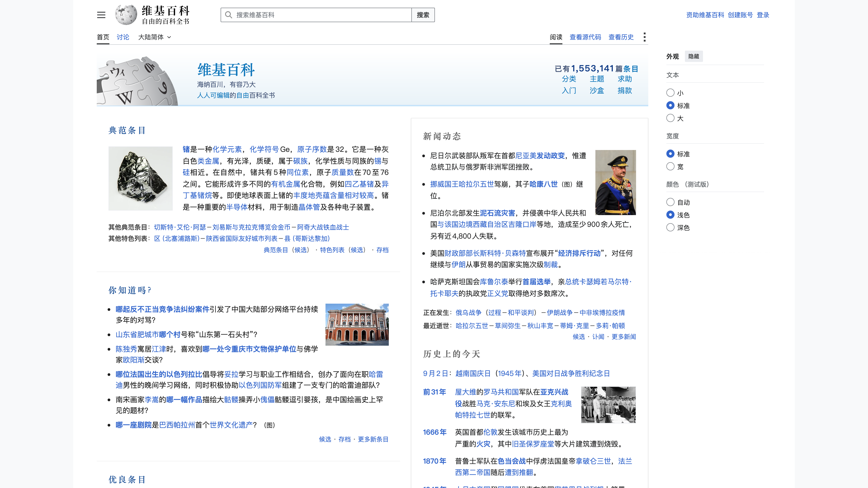Open the 哪一座剧院 link

tap(133, 425)
